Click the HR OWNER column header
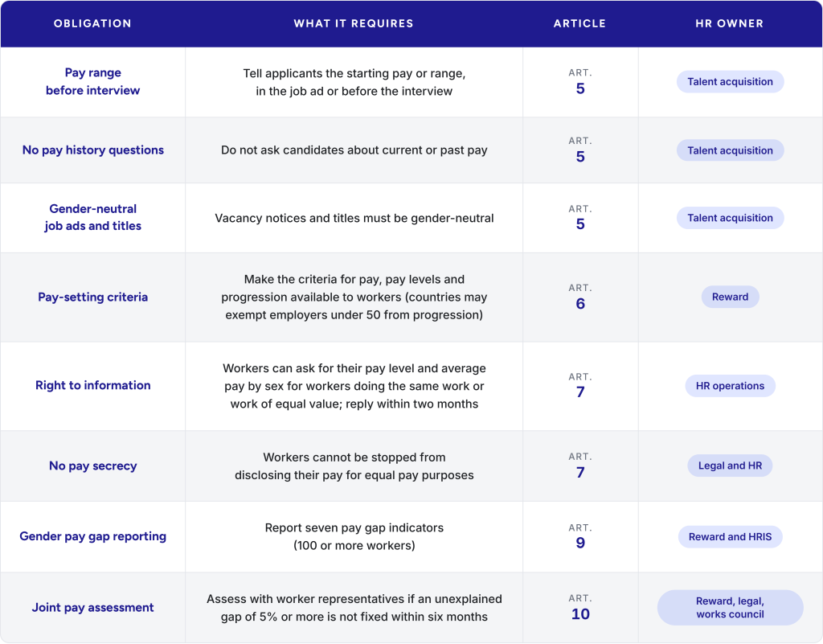 click(x=730, y=23)
